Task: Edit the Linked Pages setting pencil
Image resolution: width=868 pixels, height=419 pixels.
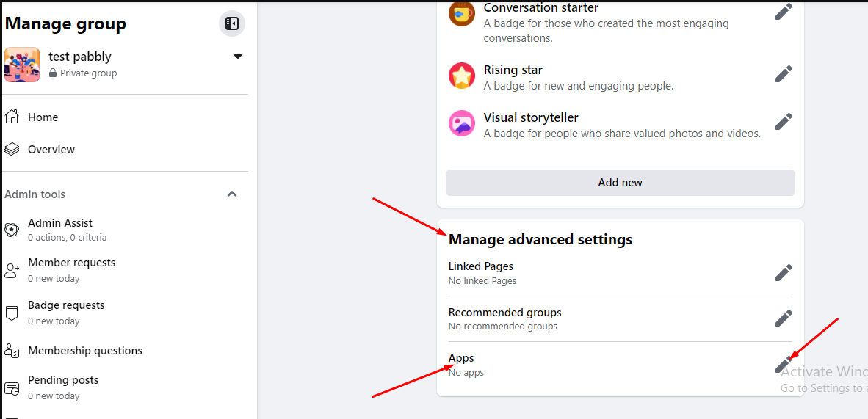Action: tap(784, 272)
